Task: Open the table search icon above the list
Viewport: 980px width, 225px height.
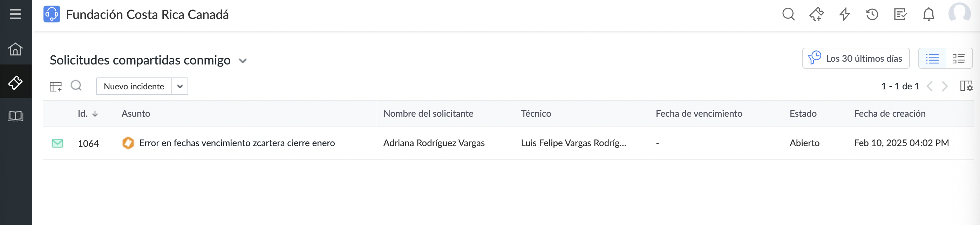Action: tap(76, 86)
